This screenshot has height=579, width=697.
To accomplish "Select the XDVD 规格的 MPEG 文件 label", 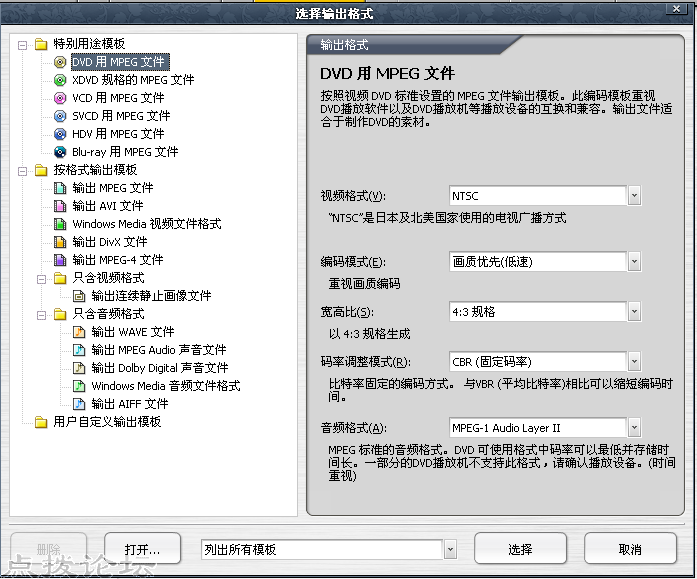I will (133, 80).
